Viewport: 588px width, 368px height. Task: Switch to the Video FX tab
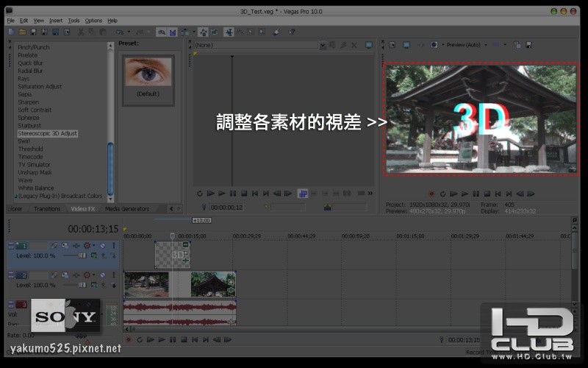[x=83, y=209]
